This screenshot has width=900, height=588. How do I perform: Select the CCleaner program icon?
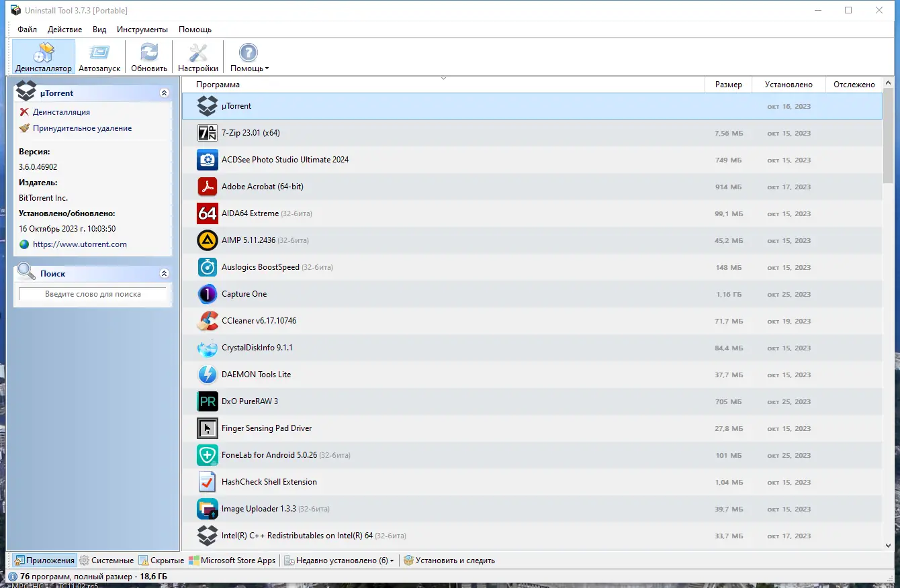[x=208, y=320]
